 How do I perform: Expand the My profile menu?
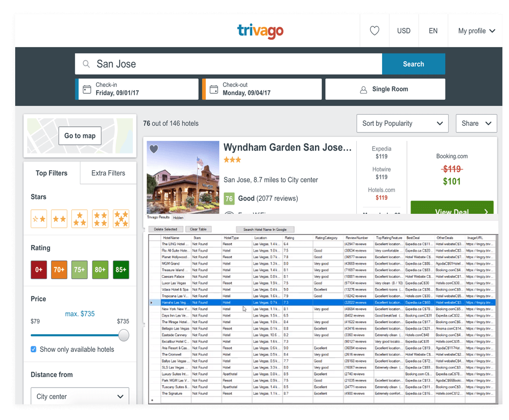(x=477, y=31)
